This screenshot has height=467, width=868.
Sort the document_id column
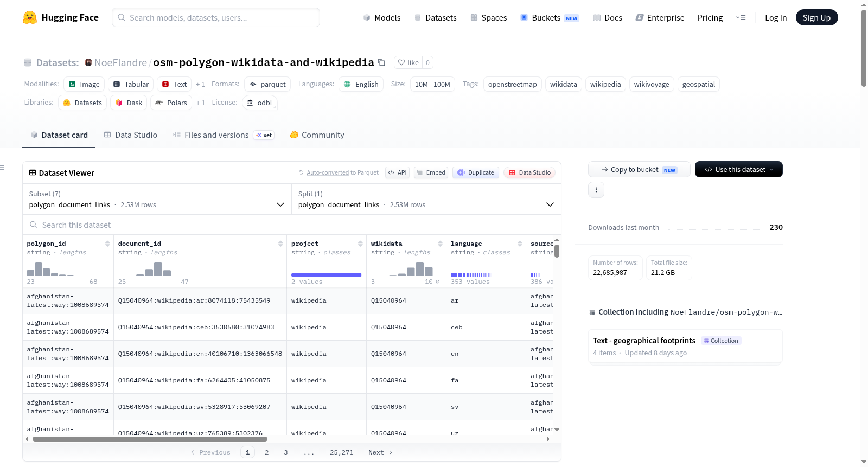pos(280,244)
